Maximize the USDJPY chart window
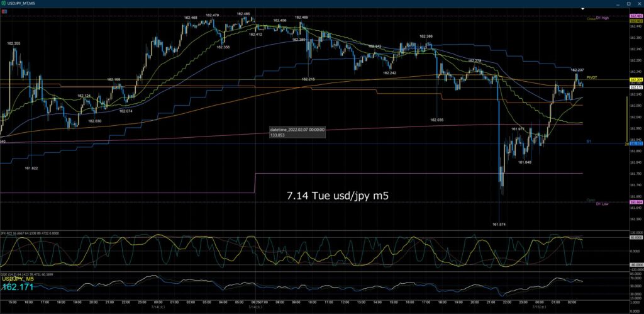 pyautogui.click(x=628, y=3)
